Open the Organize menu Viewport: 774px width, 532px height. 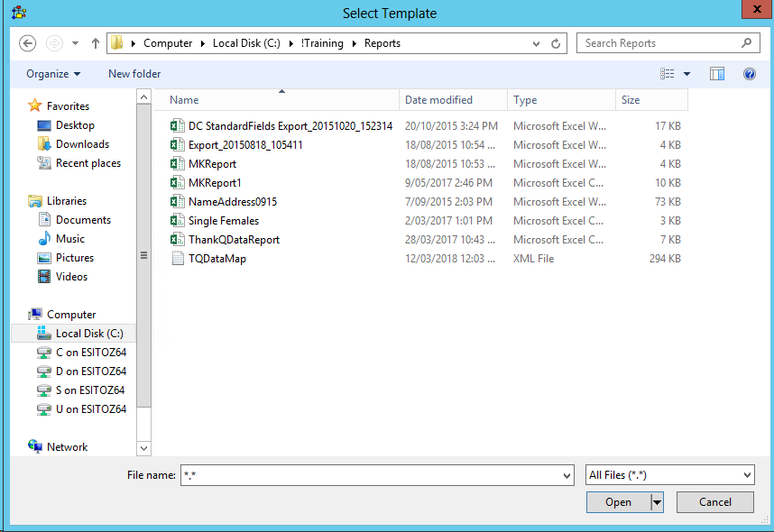click(x=53, y=74)
